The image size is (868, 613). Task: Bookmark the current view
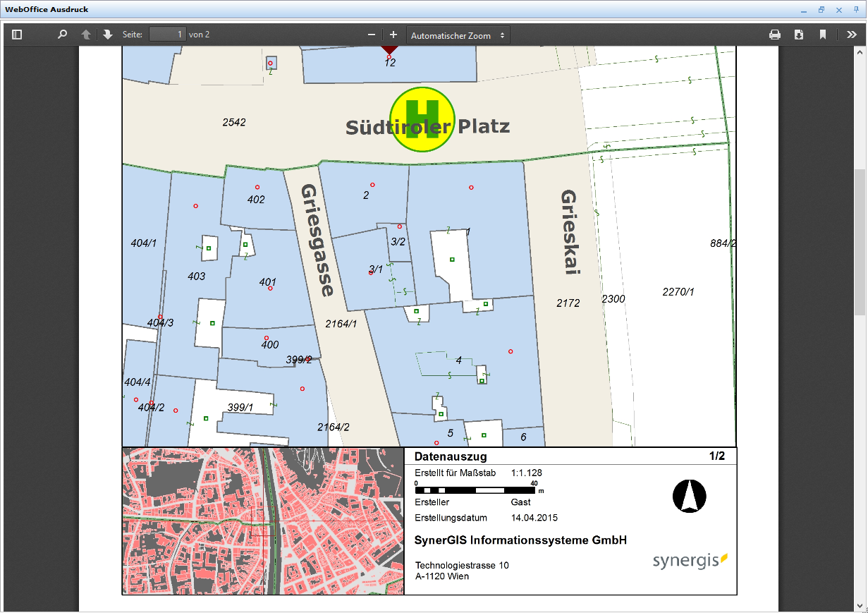pos(822,35)
